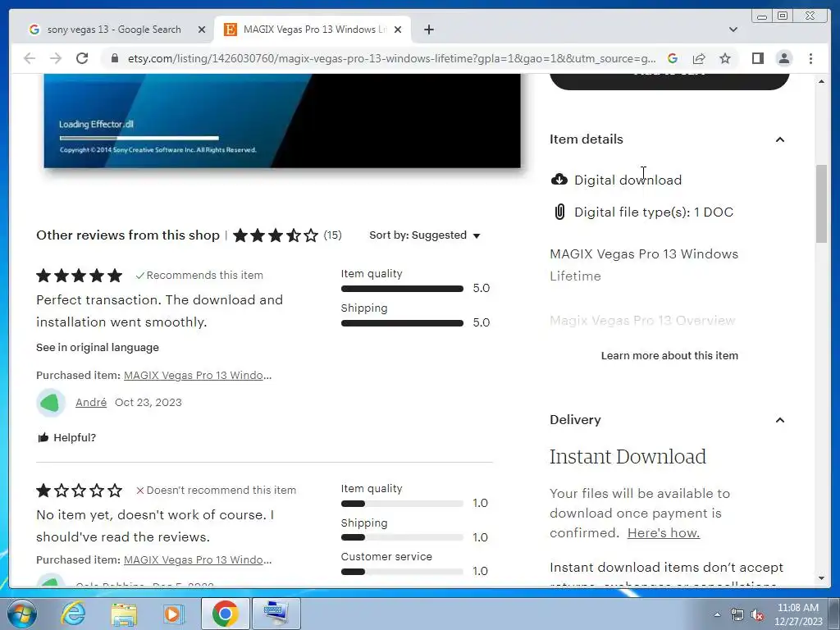Open André's reviewer profile link

(91, 402)
